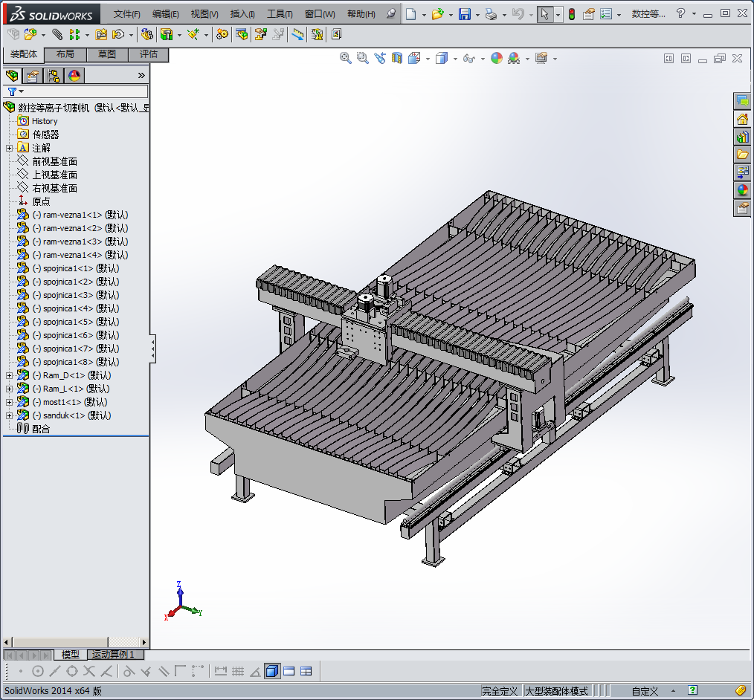This screenshot has width=754, height=700.
Task: Click the 自定义 status bar units button
Action: point(645,691)
